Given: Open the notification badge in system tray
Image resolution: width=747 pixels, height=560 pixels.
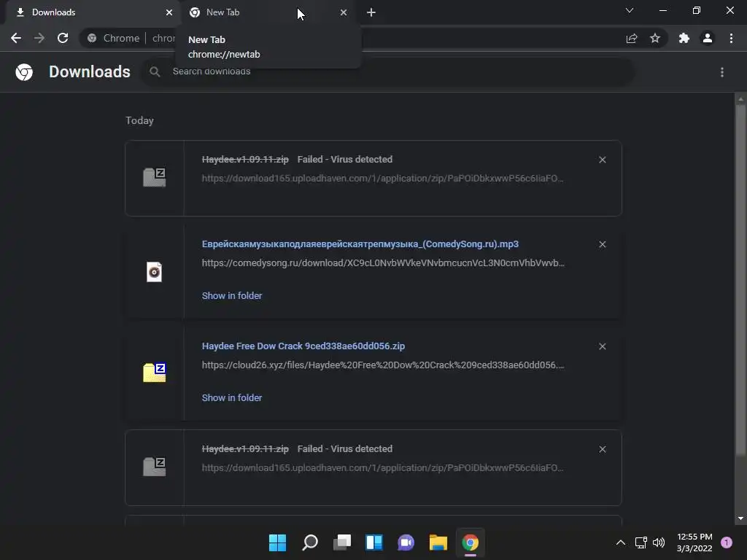Looking at the screenshot, I should (727, 542).
